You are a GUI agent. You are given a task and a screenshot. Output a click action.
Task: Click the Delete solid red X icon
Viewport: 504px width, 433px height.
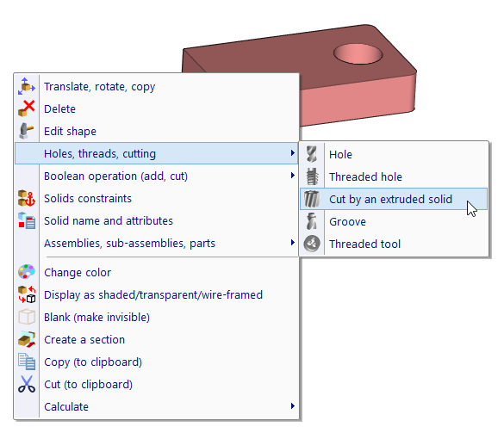click(27, 108)
